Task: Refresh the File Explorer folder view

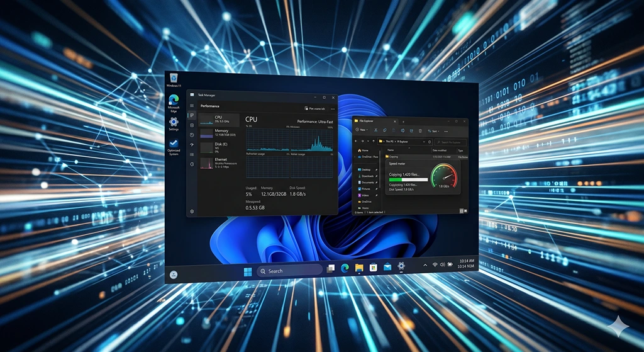Action: [x=429, y=142]
